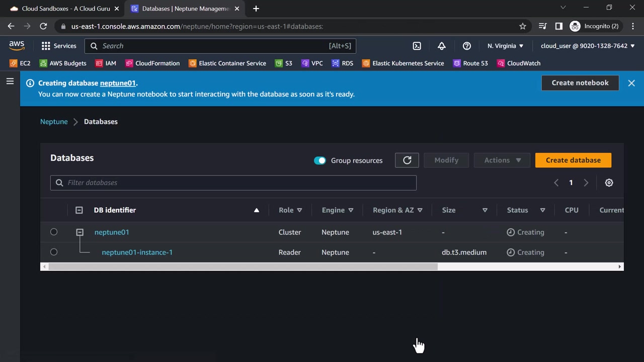644x362 pixels.
Task: Open table preferences gear icon
Action: 609,183
